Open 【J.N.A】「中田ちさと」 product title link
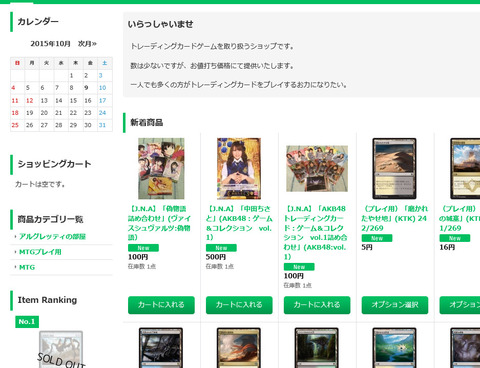 pyautogui.click(x=239, y=223)
